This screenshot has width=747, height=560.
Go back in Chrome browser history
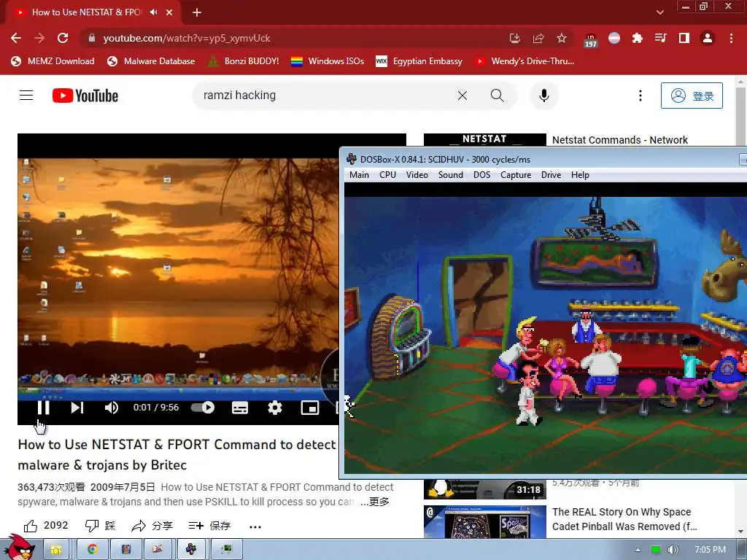(16, 38)
